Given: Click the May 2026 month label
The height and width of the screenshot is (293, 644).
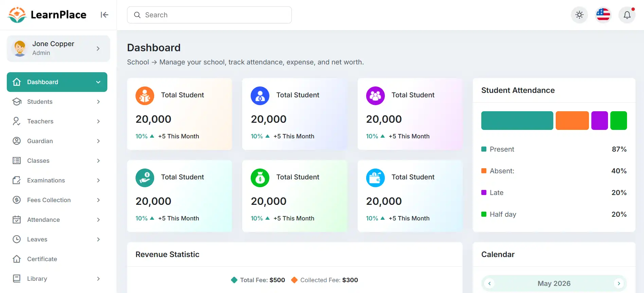Looking at the screenshot, I should click(554, 284).
